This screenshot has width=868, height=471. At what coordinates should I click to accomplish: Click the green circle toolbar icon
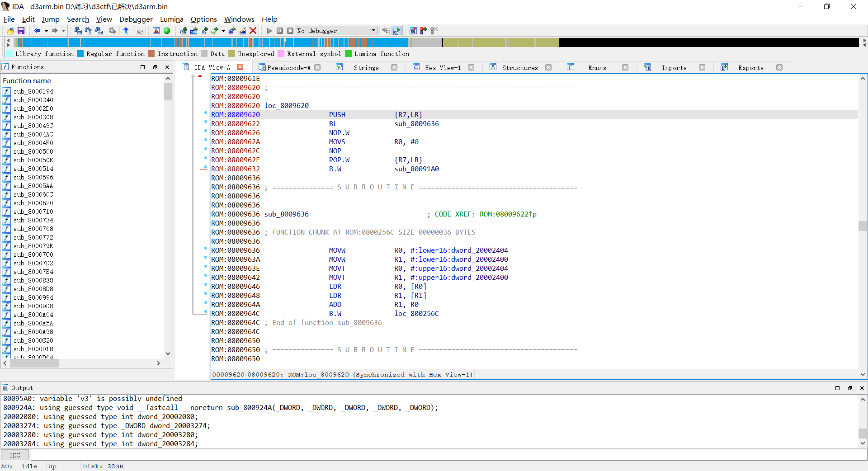click(167, 31)
